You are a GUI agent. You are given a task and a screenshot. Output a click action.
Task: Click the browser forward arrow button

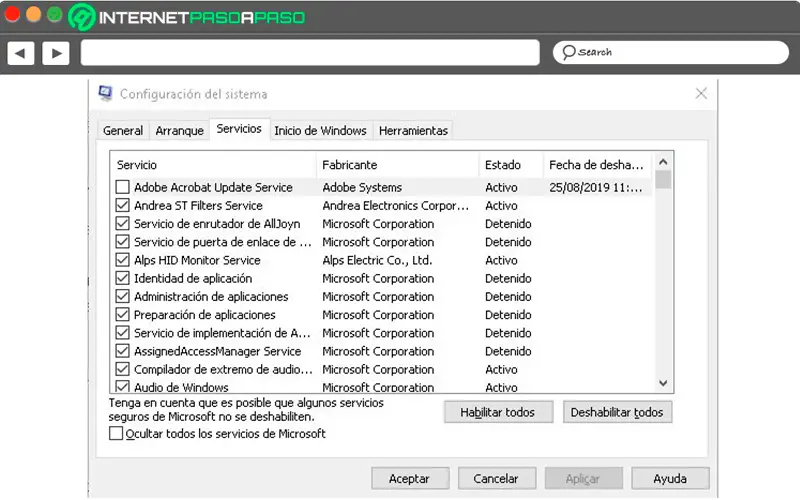(x=55, y=53)
